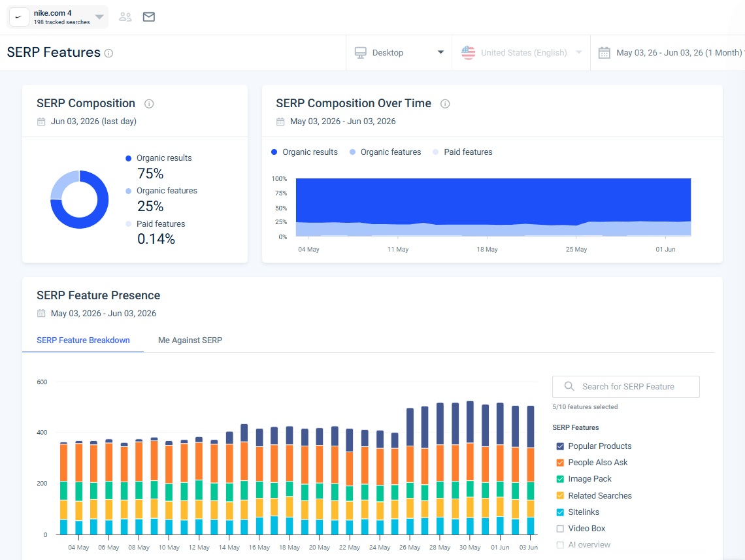Click the SERP composition donut chart
Viewport: 745px width, 560px height.
click(x=79, y=199)
